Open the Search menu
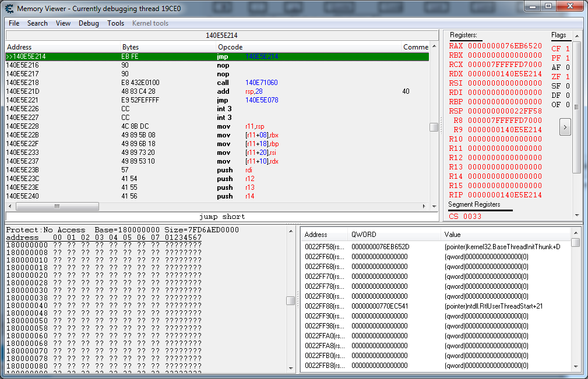The height and width of the screenshot is (379, 588). (37, 23)
